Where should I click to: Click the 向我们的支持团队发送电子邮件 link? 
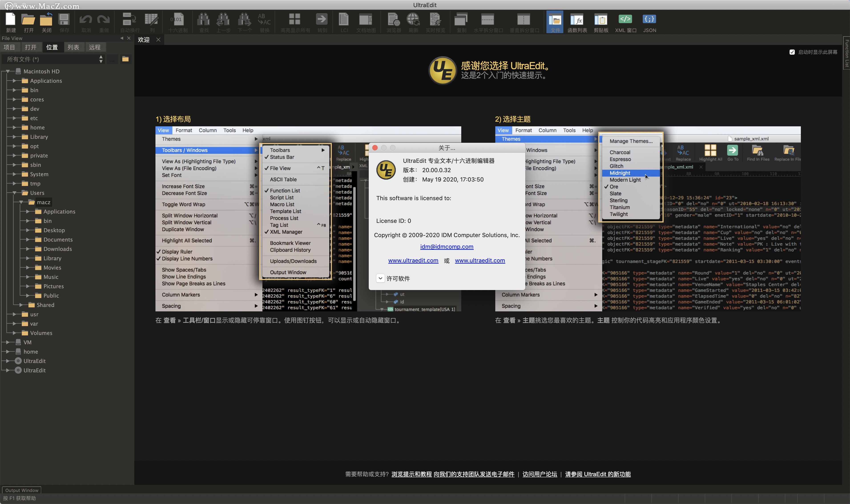[x=474, y=474]
